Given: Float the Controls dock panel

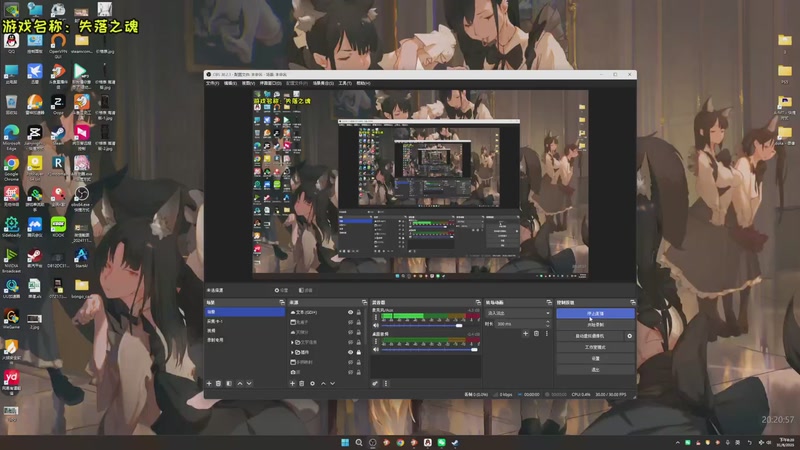Looking at the screenshot, I should pos(633,303).
